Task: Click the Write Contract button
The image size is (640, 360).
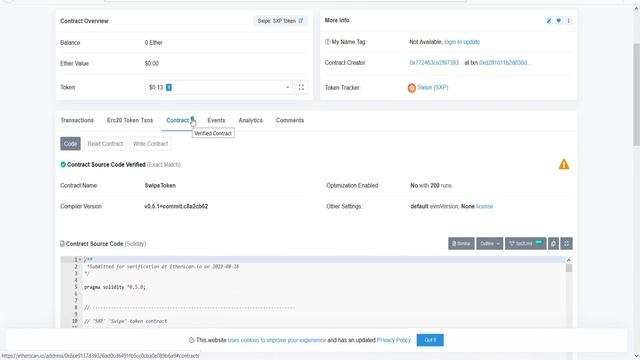Action: pyautogui.click(x=150, y=144)
